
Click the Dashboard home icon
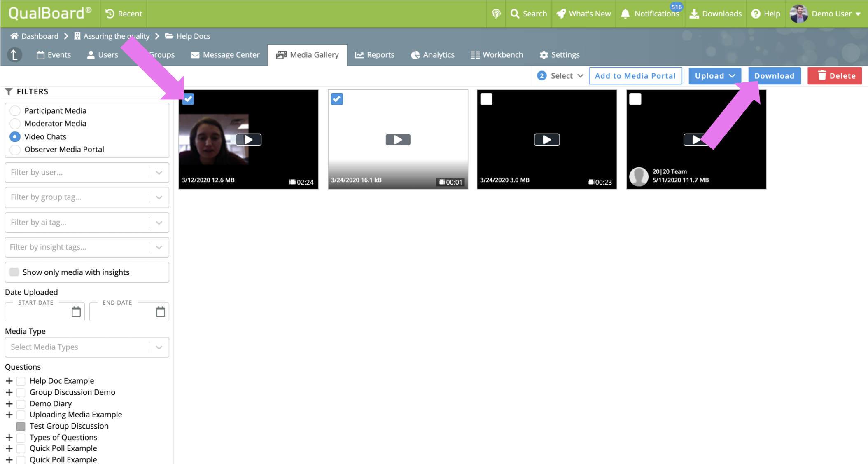click(14, 36)
